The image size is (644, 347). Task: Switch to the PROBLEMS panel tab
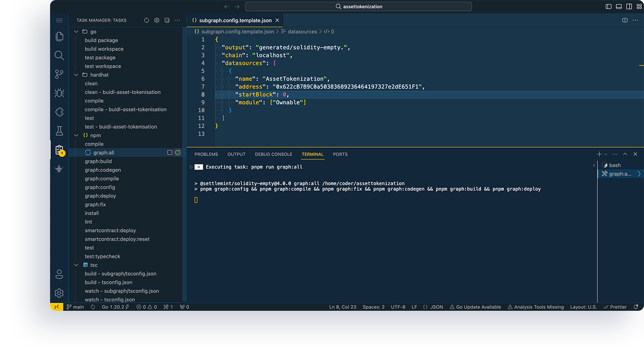206,154
